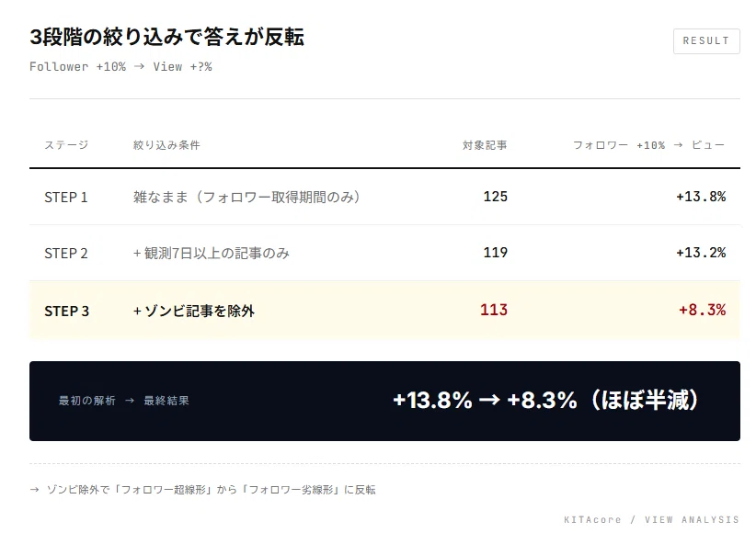Click the RESULT badge button
The height and width of the screenshot is (533, 756).
tap(706, 41)
